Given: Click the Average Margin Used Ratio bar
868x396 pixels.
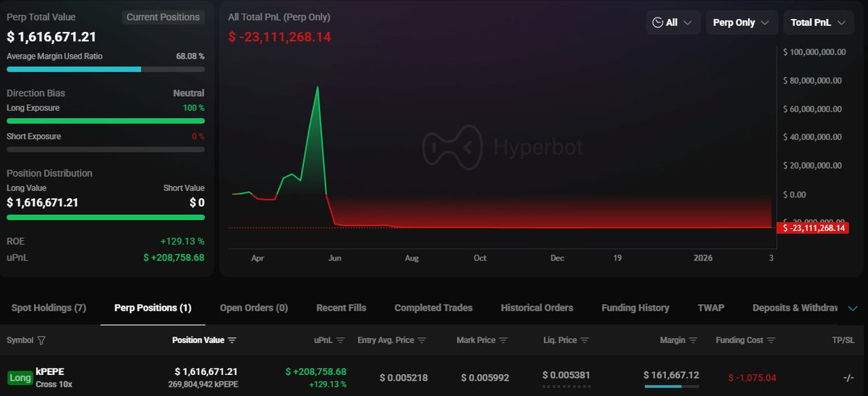Looking at the screenshot, I should (106, 69).
